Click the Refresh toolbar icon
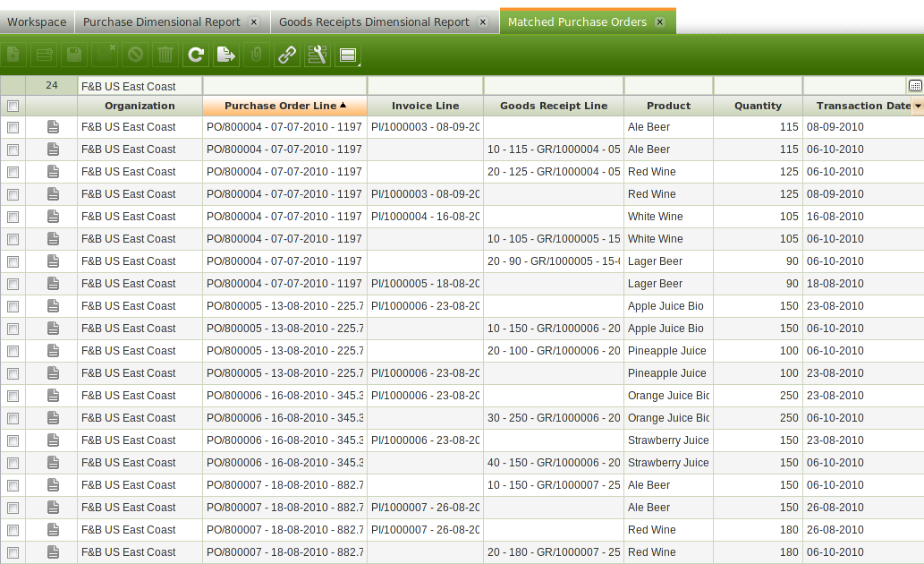 (x=196, y=56)
